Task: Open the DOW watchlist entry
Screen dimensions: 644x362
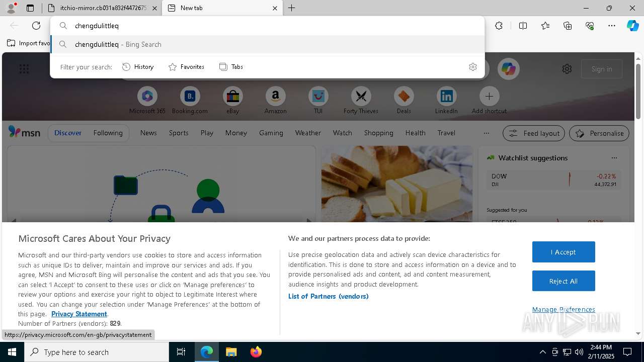Action: click(x=553, y=180)
